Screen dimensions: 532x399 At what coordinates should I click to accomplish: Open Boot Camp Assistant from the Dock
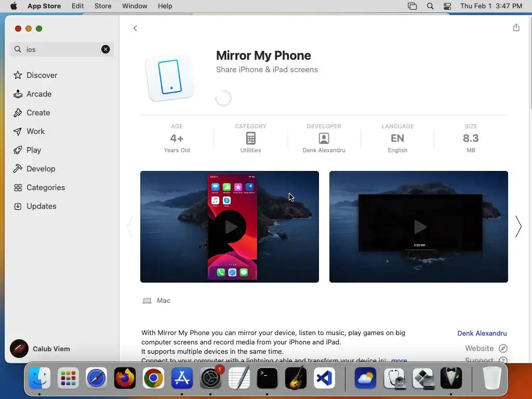coord(423,378)
